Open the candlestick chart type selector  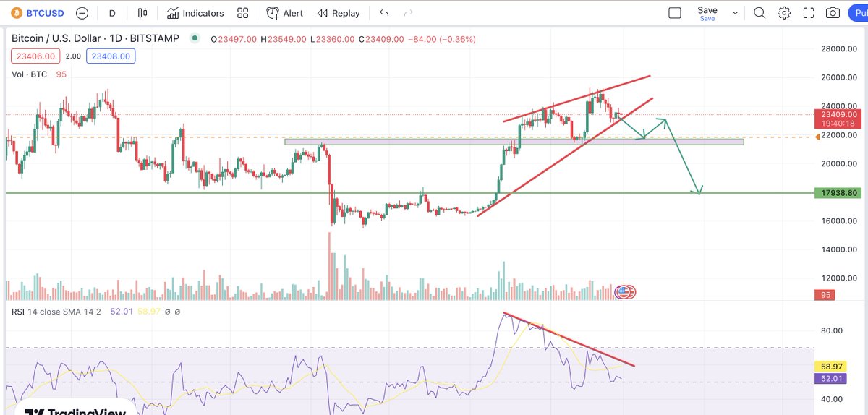142,13
